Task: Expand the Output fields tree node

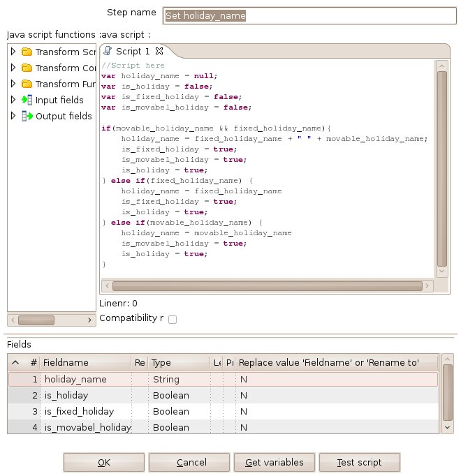Action: tap(13, 116)
